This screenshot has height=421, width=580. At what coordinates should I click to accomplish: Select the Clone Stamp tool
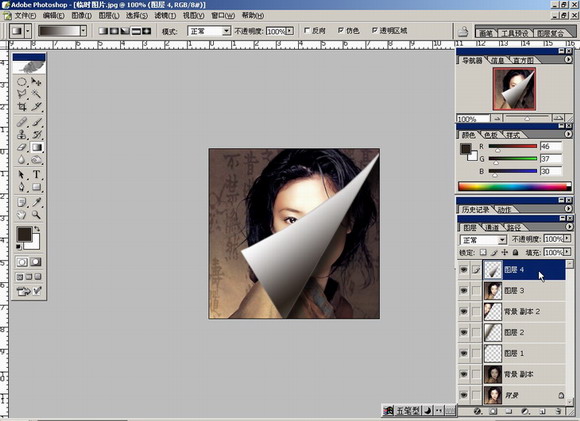tap(22, 134)
